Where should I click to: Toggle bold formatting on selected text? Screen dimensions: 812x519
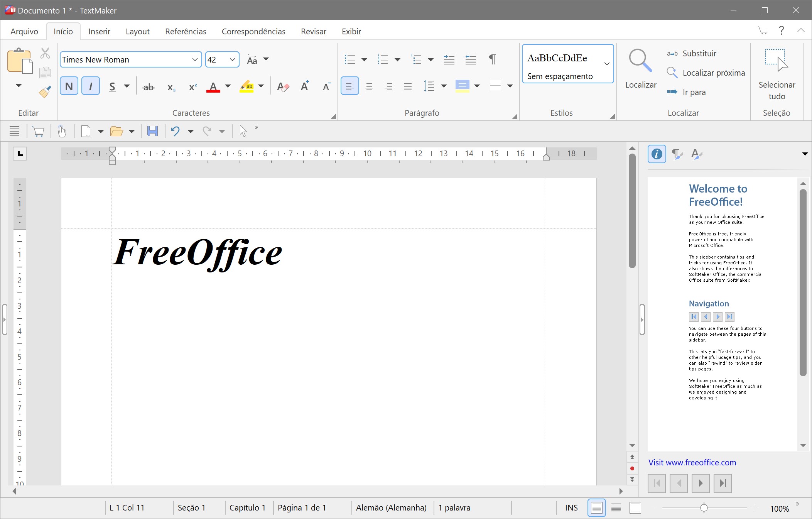(x=69, y=86)
